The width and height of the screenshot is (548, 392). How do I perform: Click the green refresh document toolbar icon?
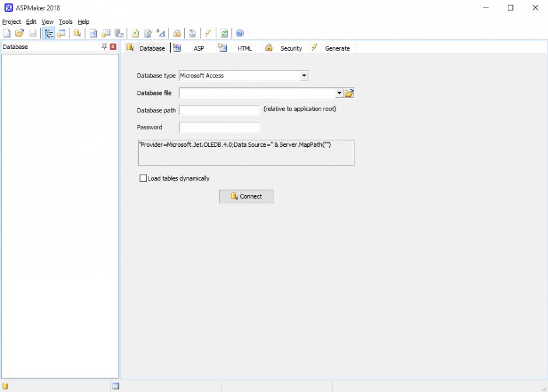[x=224, y=34]
